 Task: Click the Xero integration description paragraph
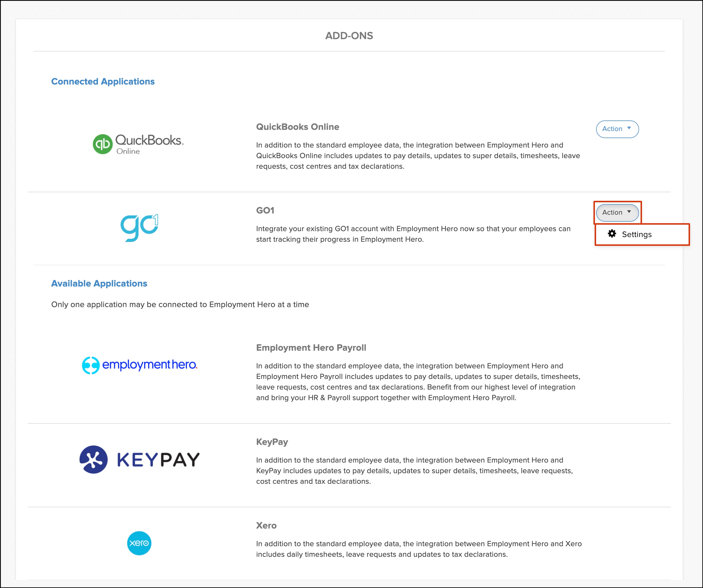coord(419,549)
